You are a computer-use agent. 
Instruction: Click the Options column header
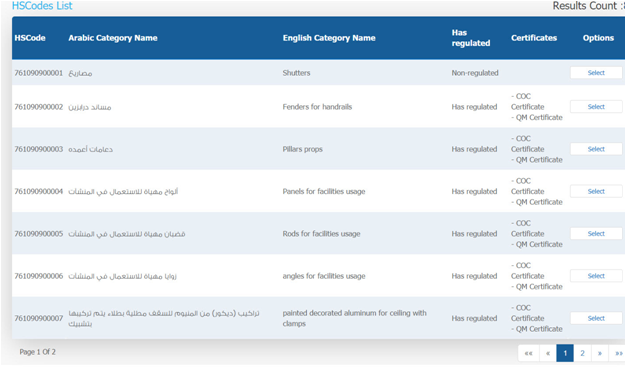598,38
